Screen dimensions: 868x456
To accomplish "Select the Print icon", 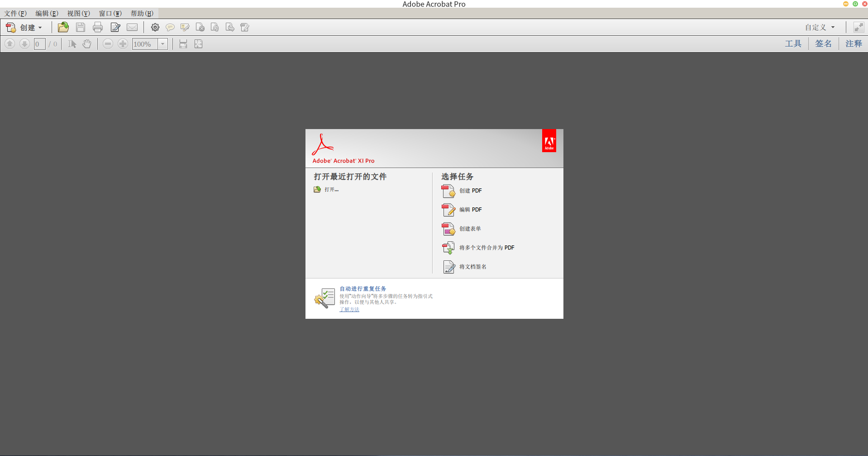I will (x=98, y=27).
